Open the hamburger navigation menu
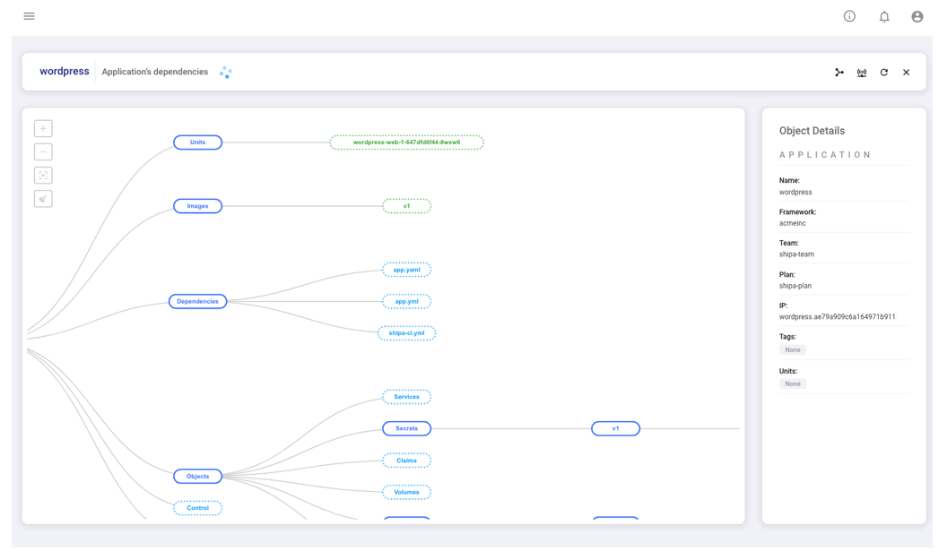 tap(29, 16)
